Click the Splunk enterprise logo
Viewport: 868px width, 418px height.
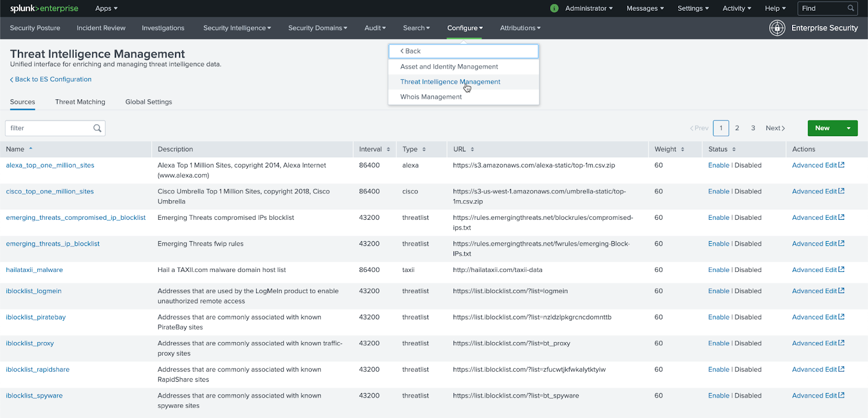44,8
